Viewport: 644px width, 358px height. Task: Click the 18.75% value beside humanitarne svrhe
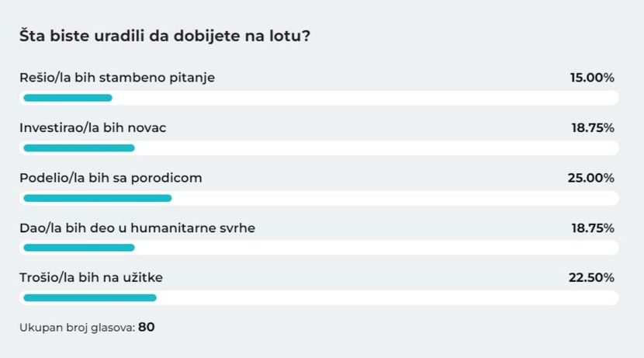pyautogui.click(x=593, y=228)
